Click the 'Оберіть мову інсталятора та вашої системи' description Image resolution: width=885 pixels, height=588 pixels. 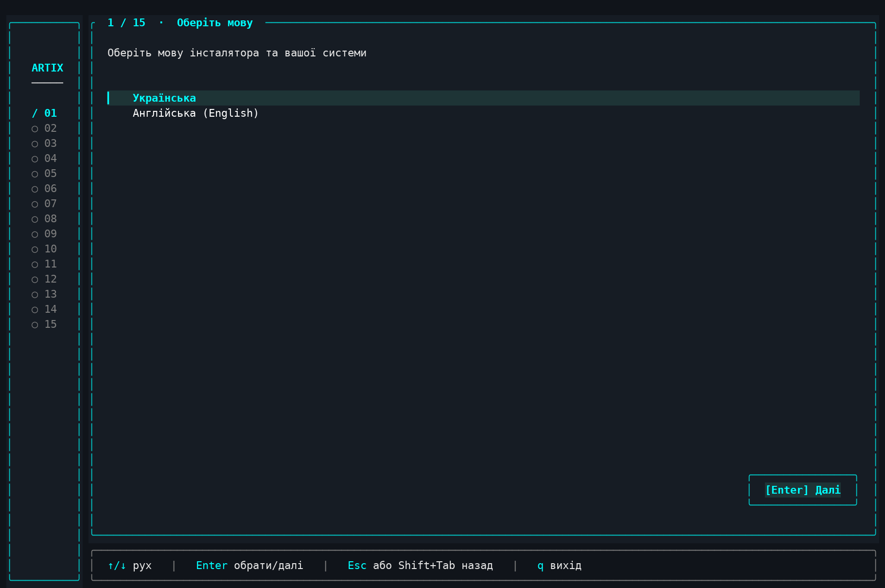pyautogui.click(x=237, y=53)
